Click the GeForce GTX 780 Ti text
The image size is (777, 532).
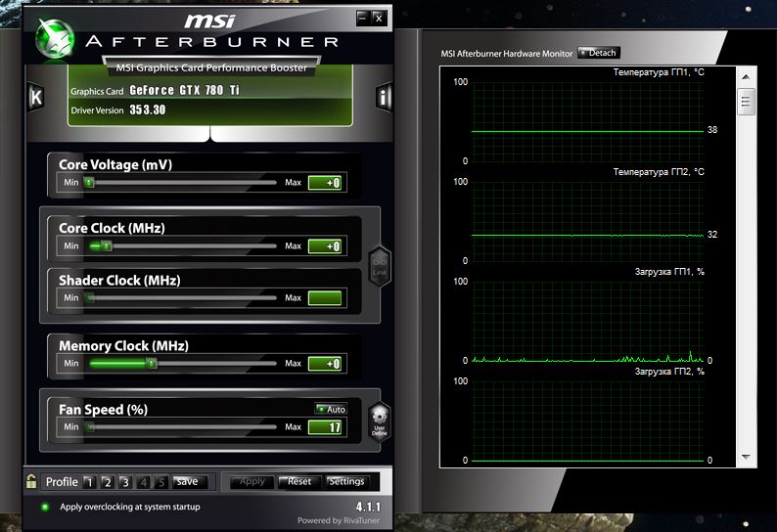pyautogui.click(x=184, y=90)
